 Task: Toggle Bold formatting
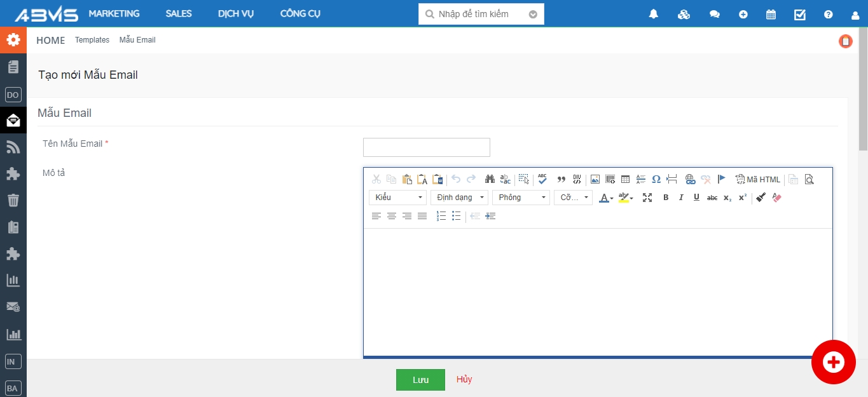666,198
